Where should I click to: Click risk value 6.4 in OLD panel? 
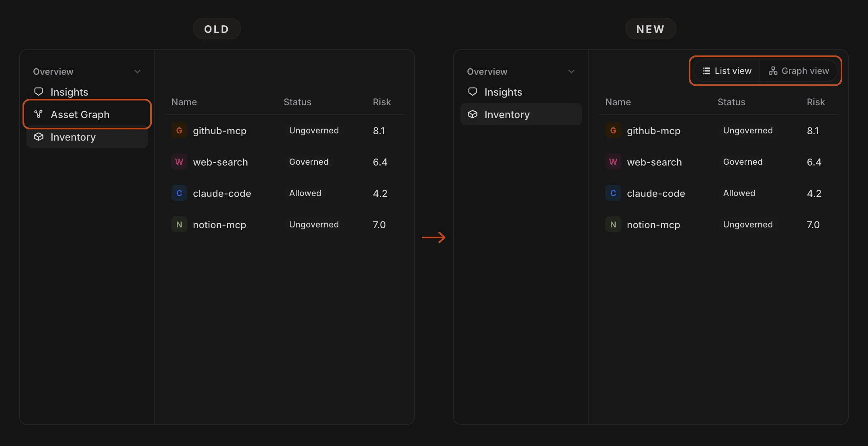(380, 162)
